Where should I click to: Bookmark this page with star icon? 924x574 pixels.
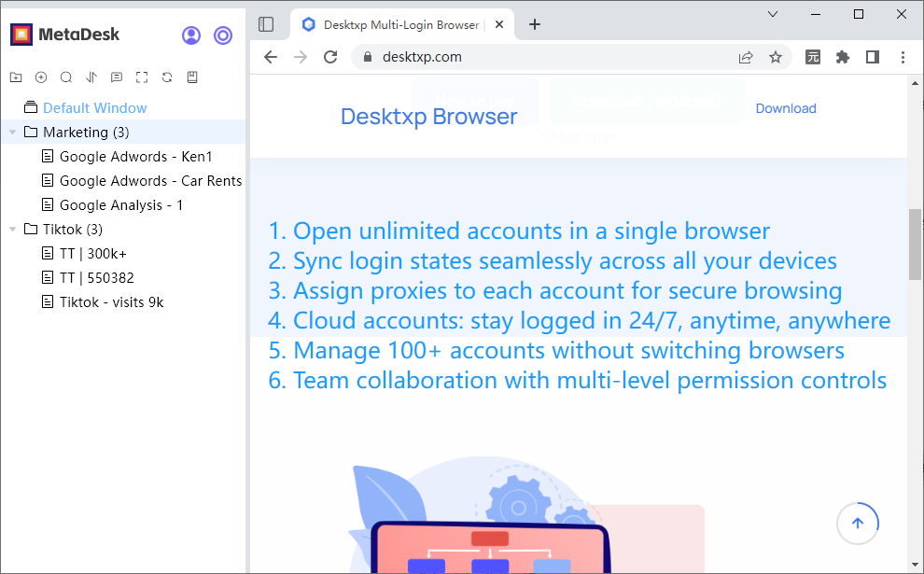(x=776, y=57)
